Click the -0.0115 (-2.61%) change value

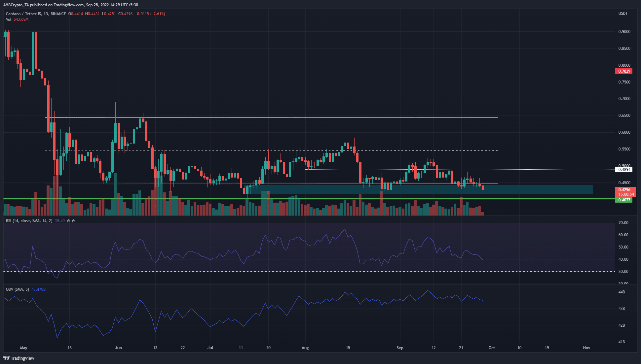coord(150,14)
